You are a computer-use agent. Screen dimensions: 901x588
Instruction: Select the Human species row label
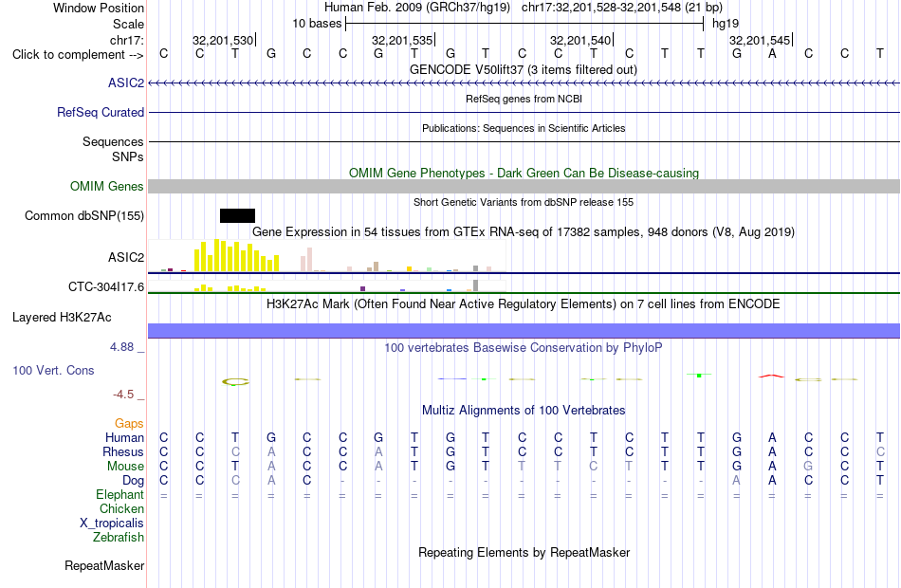click(124, 437)
